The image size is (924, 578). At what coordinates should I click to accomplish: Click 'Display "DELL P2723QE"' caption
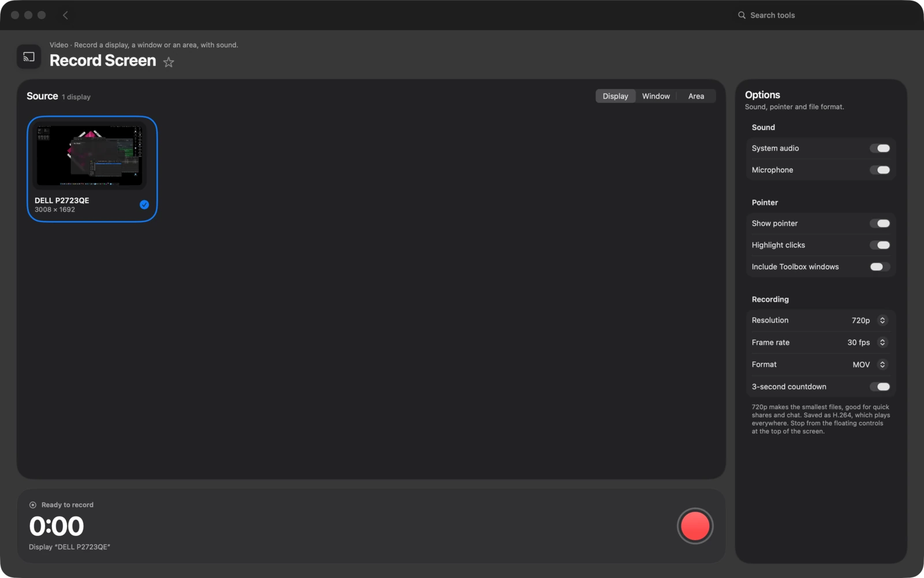point(69,547)
